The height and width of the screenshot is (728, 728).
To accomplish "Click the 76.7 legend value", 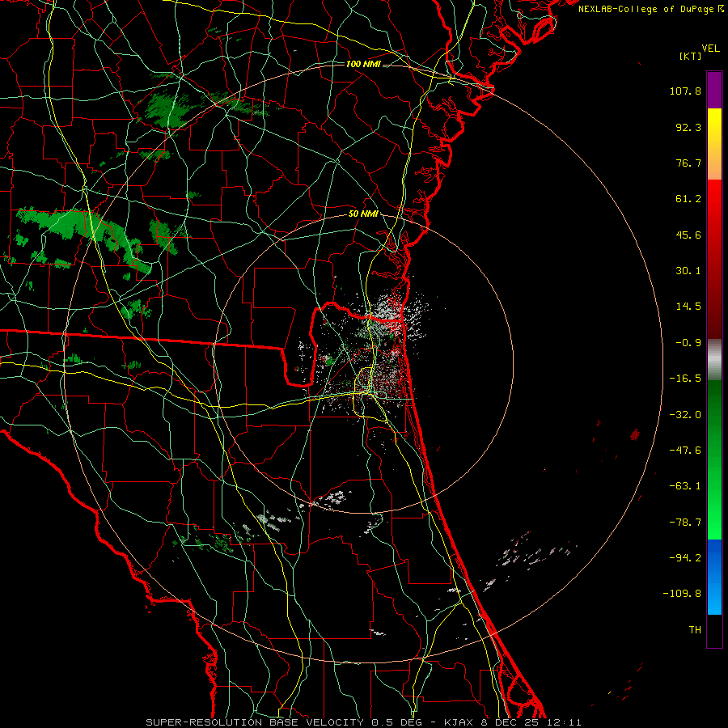I will (688, 163).
